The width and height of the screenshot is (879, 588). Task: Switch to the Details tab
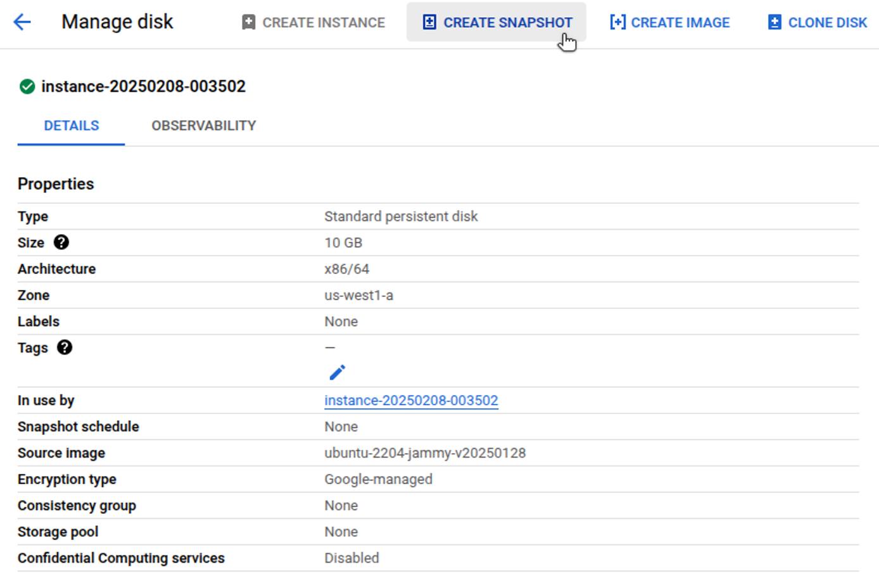(72, 125)
